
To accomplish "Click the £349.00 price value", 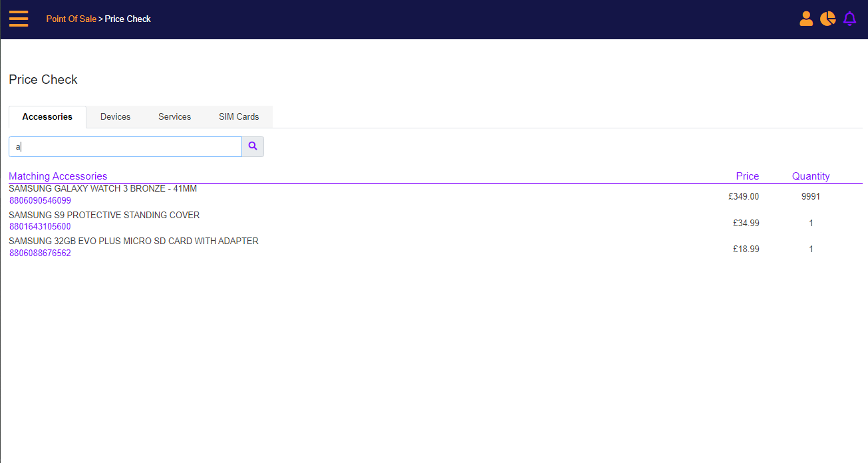I will click(x=744, y=196).
